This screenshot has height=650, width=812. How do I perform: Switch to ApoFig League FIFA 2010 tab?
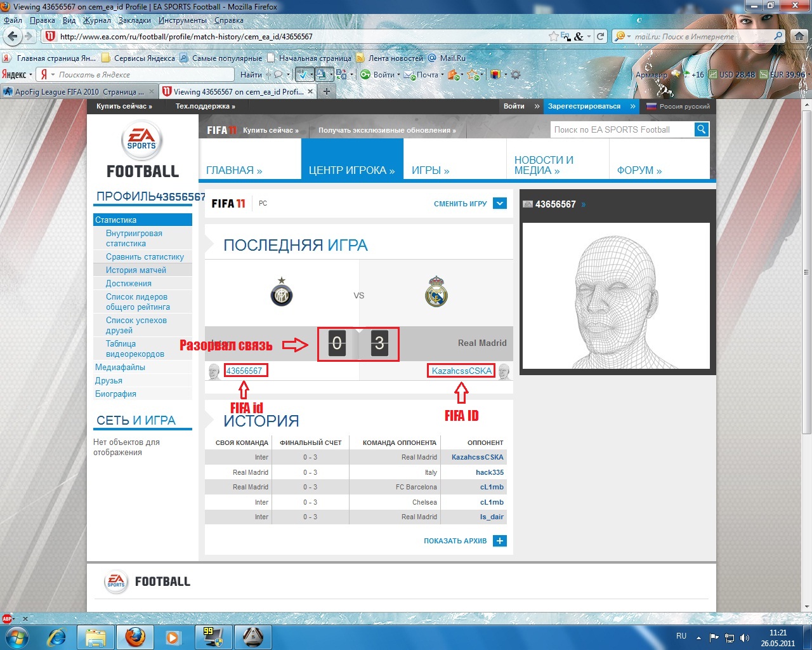pyautogui.click(x=79, y=91)
